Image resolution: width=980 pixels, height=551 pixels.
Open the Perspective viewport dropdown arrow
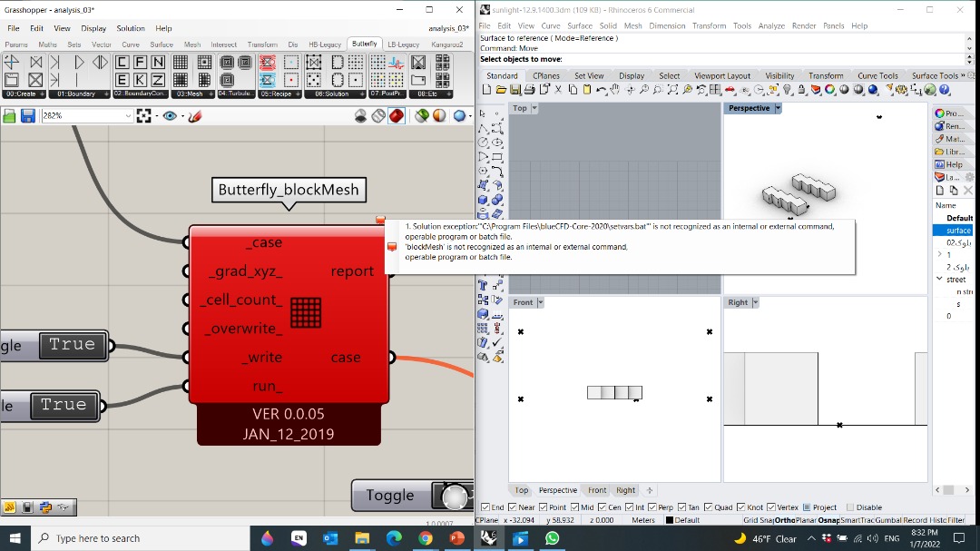[x=779, y=108]
